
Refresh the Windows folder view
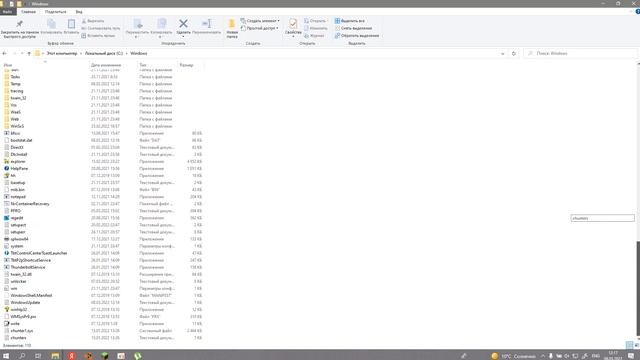tap(513, 53)
